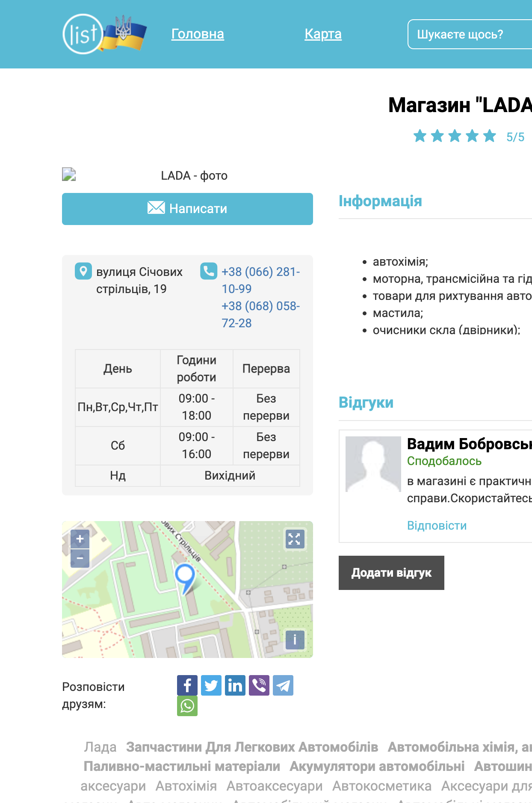Share on Twitter
The image size is (532, 803).
coord(211,685)
